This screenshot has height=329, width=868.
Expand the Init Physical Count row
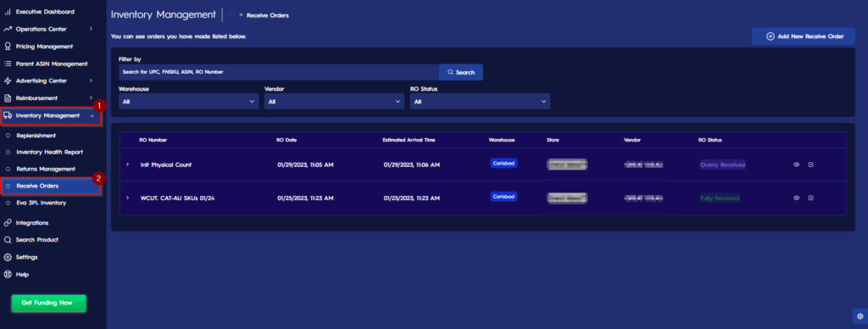[127, 164]
